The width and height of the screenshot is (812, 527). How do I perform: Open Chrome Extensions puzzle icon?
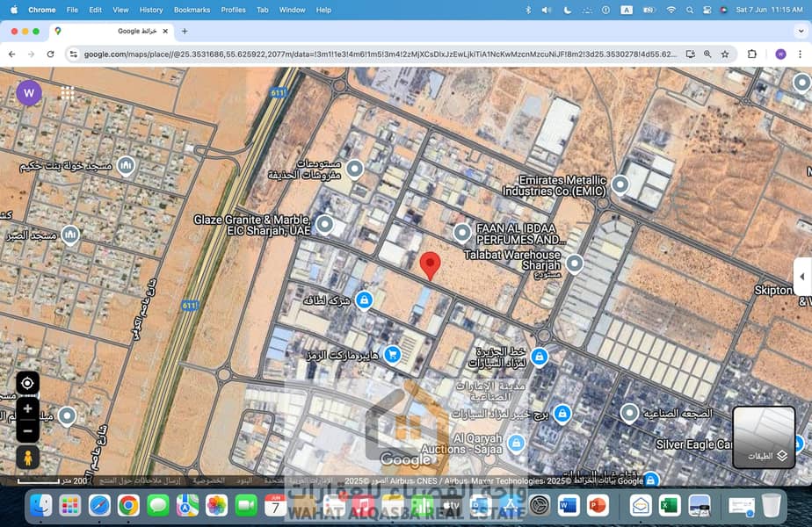(x=752, y=54)
